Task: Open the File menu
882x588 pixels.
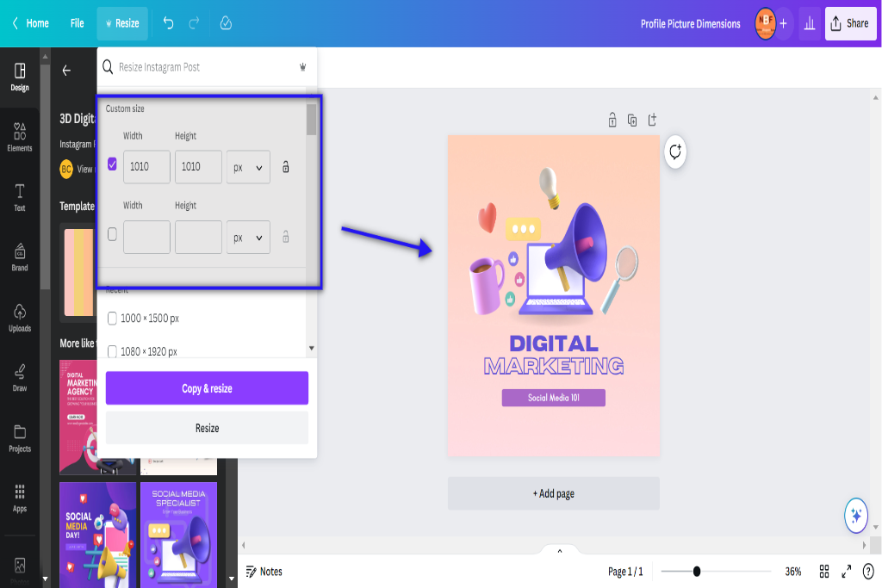Action: tap(77, 23)
